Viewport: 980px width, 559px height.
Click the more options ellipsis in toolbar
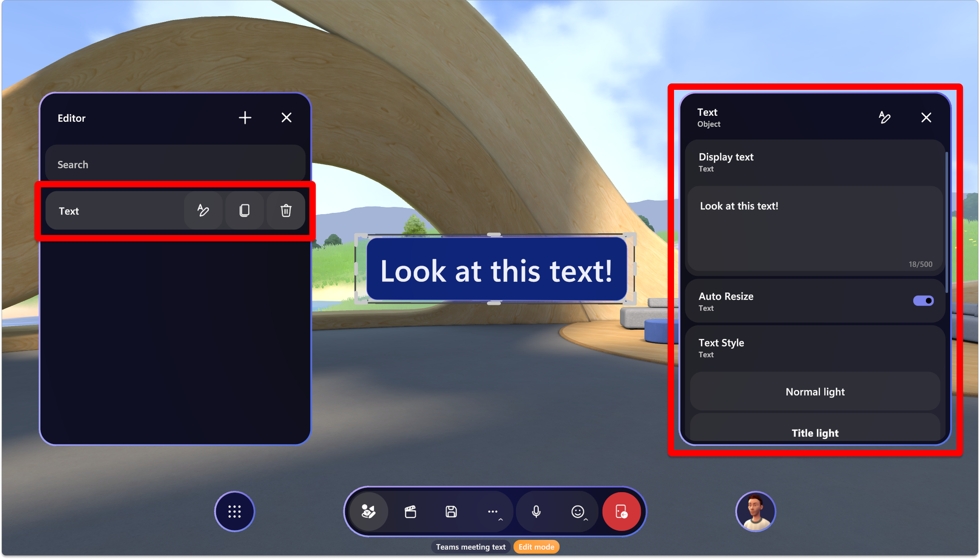coord(494,512)
